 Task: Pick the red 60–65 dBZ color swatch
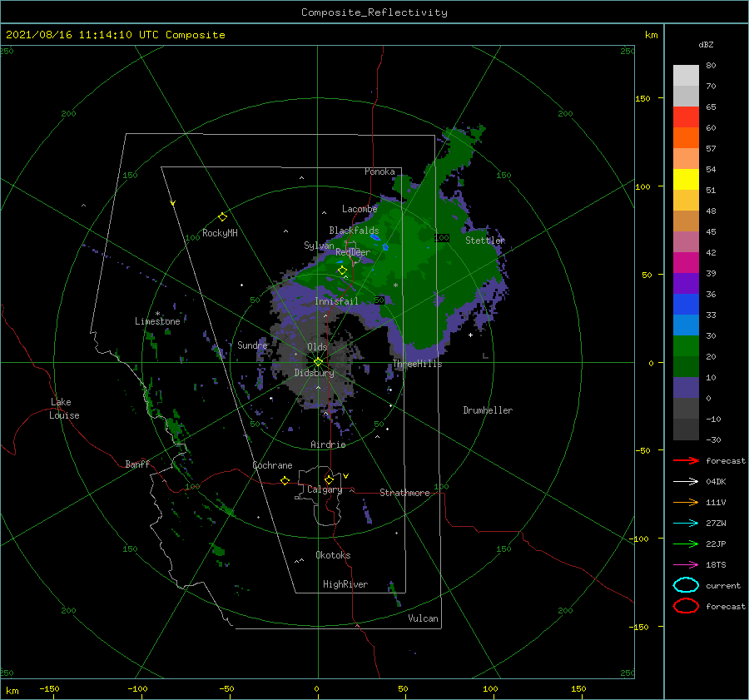pos(686,117)
